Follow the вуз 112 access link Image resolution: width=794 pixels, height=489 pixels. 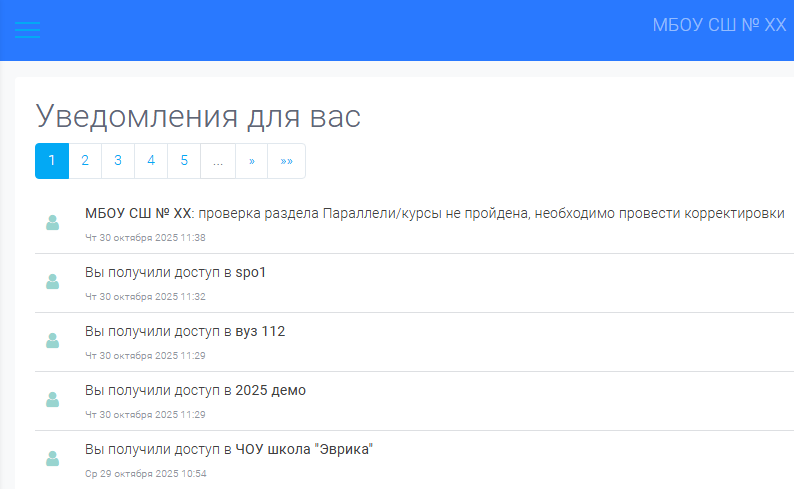(260, 331)
